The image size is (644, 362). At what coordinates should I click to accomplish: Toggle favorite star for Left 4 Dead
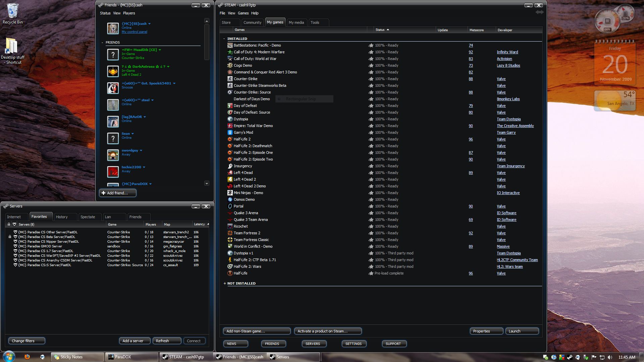tap(371, 173)
